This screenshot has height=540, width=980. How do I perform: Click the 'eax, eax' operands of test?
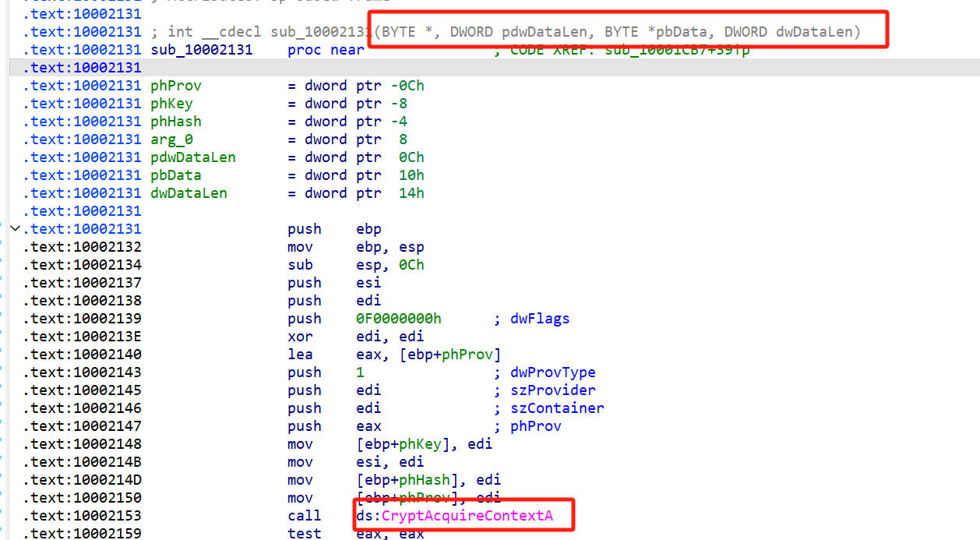tap(390, 534)
